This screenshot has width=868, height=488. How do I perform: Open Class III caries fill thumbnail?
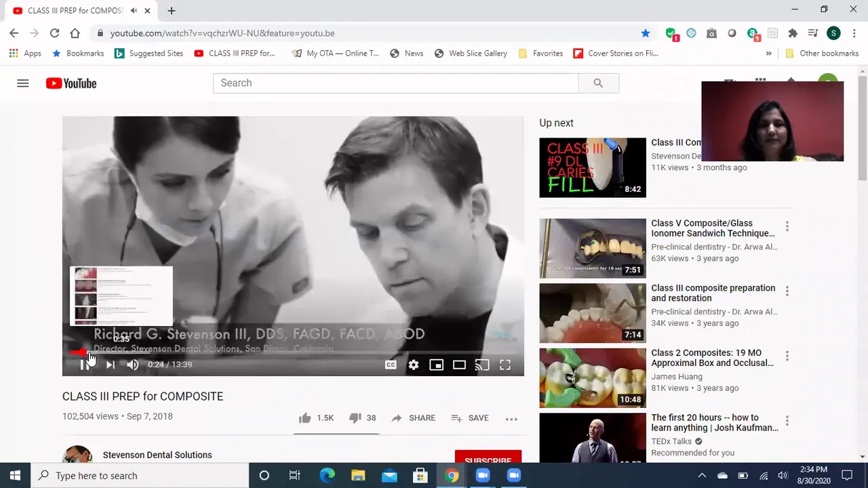click(593, 167)
